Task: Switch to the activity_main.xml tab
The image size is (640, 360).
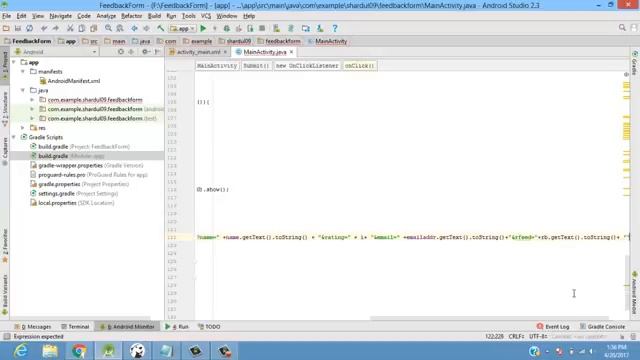Action: (x=198, y=52)
